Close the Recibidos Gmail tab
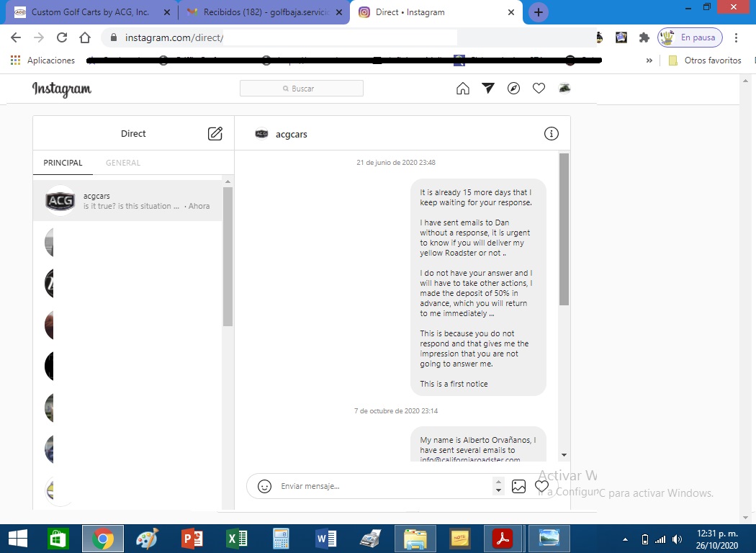This screenshot has width=756, height=553. 339,12
